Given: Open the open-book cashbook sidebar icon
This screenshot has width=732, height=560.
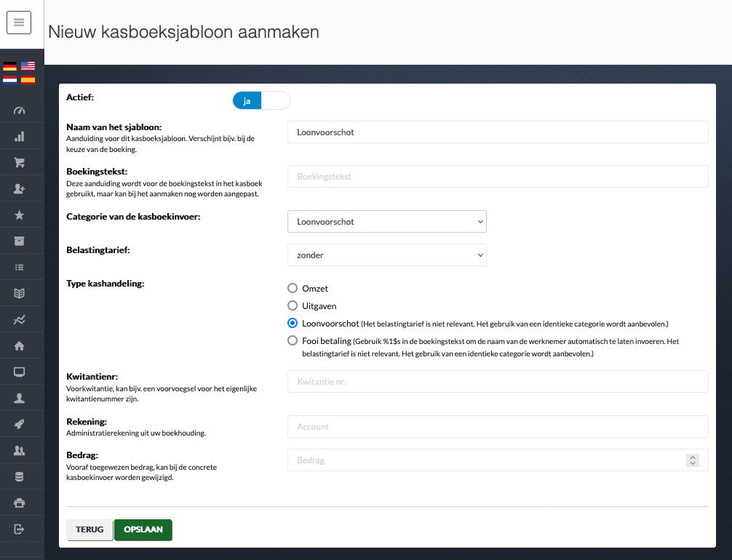Looking at the screenshot, I should pos(19,293).
